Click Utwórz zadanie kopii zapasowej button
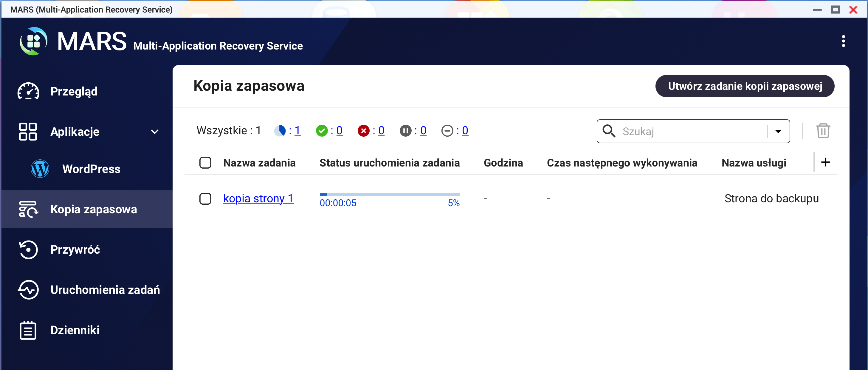868x370 pixels. coord(745,86)
